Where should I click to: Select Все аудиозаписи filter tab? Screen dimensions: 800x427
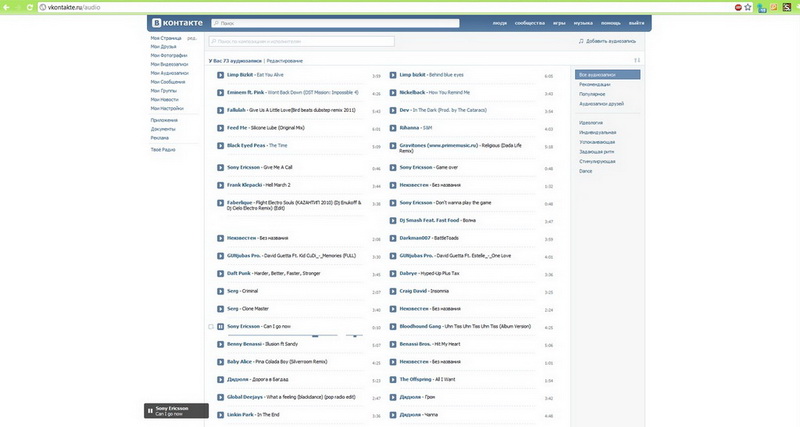pos(607,75)
